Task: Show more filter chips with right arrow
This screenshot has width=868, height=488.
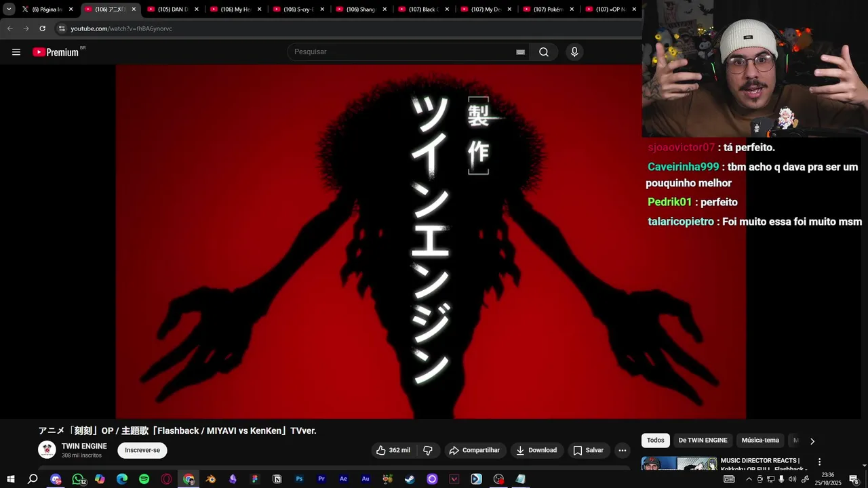Action: [x=812, y=441]
